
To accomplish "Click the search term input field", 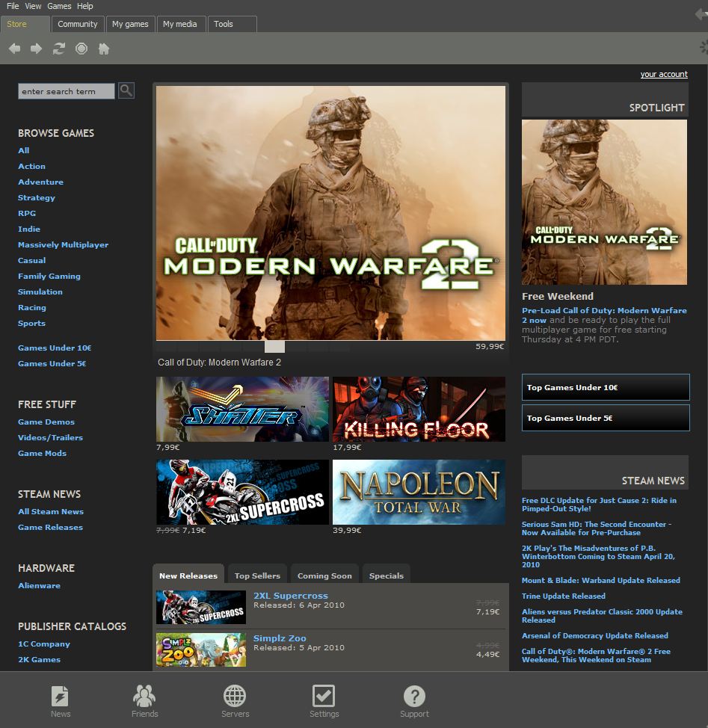I will pyautogui.click(x=67, y=91).
